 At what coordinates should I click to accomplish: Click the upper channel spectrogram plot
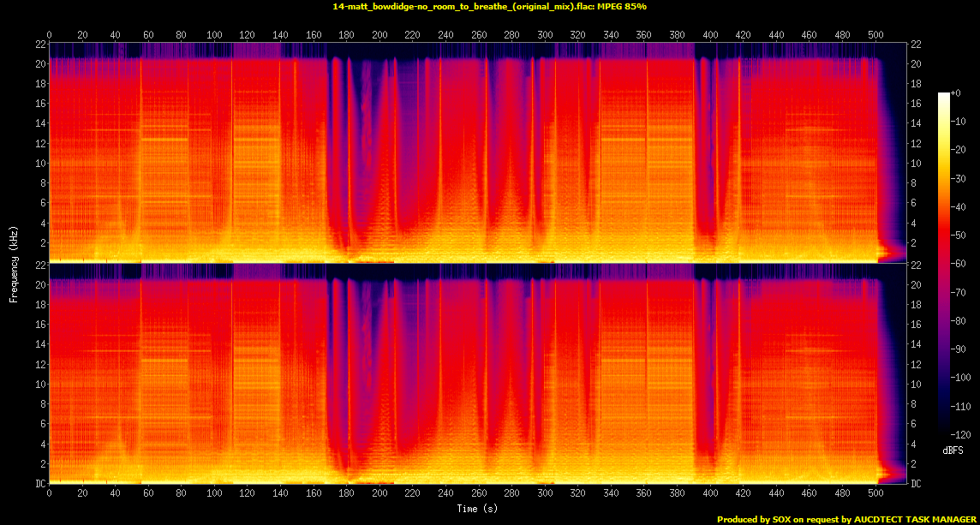click(x=477, y=152)
